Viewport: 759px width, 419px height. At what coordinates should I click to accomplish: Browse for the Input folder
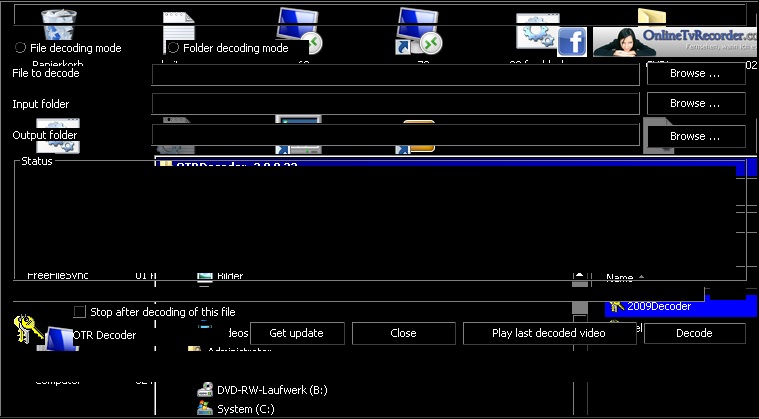point(695,103)
